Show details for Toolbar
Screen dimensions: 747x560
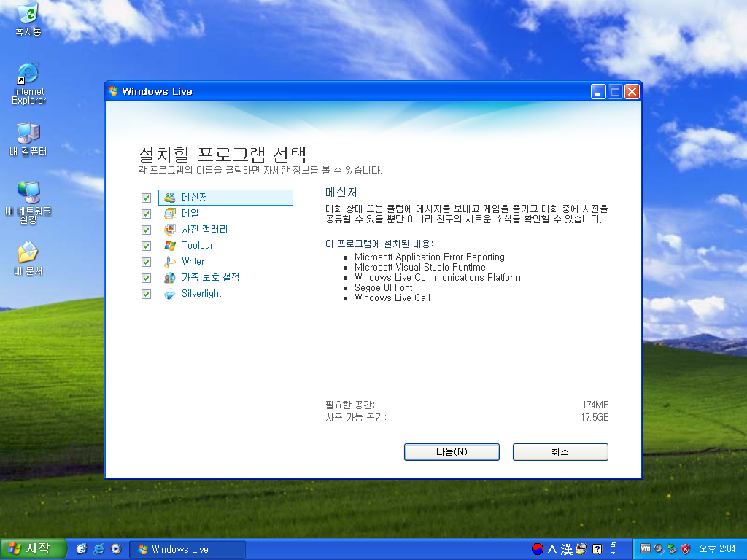click(x=197, y=245)
